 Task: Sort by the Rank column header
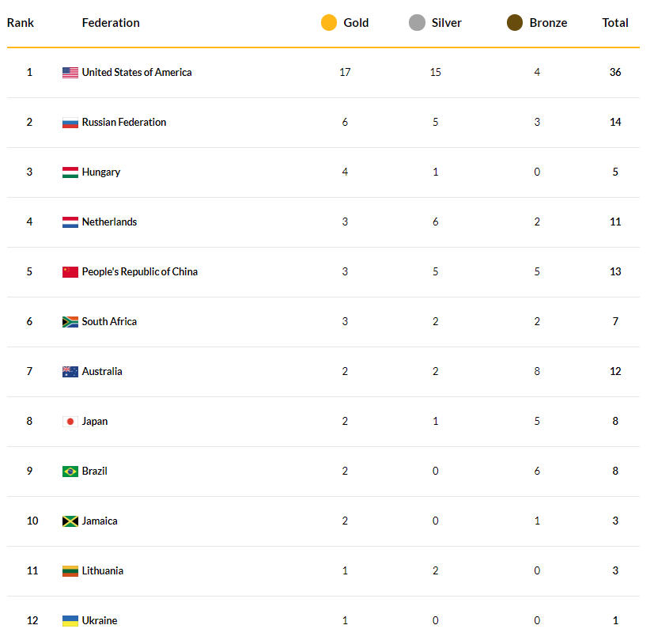click(x=21, y=23)
